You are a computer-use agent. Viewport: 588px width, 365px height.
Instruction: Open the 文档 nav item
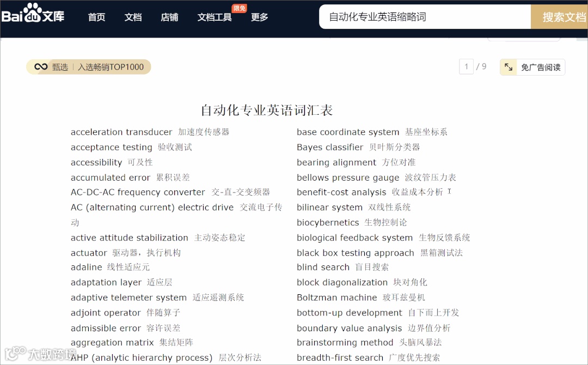pyautogui.click(x=133, y=17)
